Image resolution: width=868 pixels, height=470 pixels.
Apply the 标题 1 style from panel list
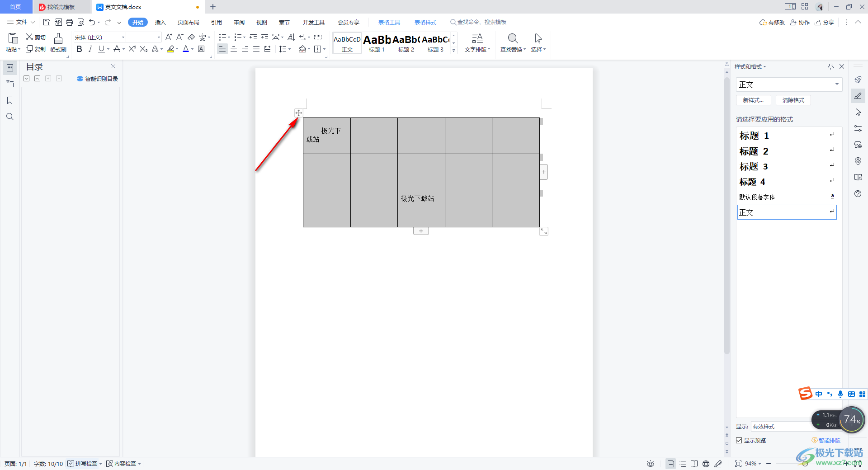[787, 136]
